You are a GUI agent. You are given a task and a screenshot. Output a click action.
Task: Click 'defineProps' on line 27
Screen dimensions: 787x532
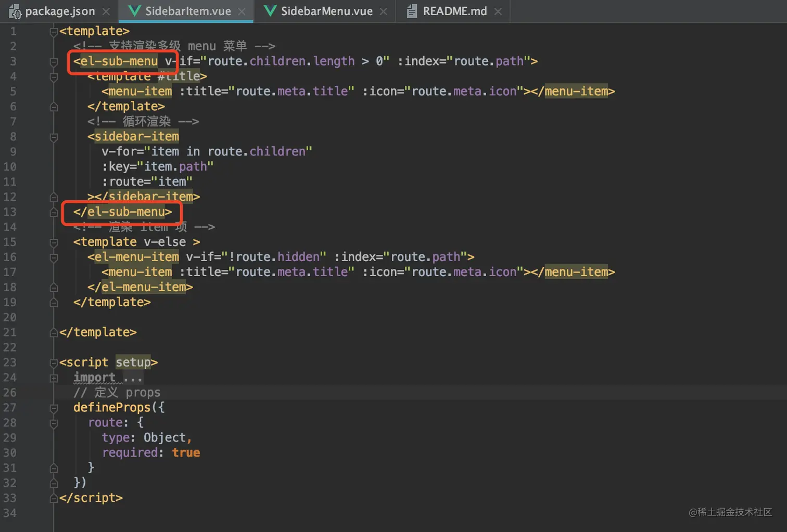point(112,408)
